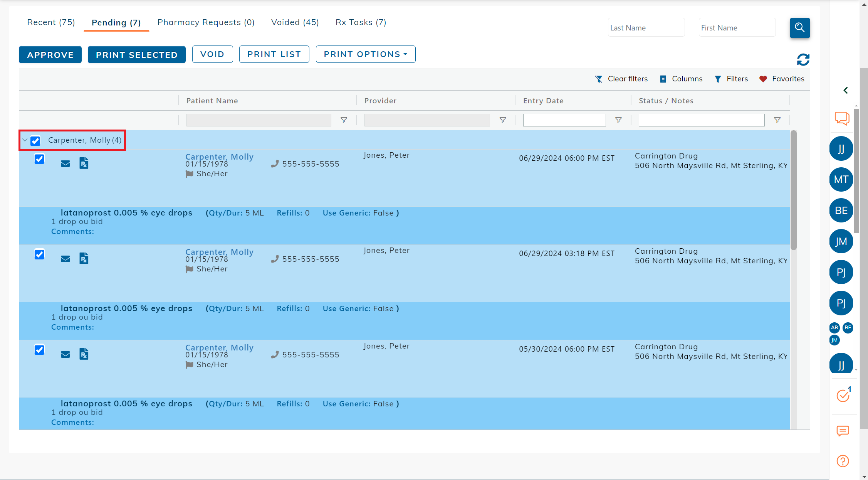868x480 pixels.
Task: Click the Clear filters funnel icon
Action: tap(598, 79)
